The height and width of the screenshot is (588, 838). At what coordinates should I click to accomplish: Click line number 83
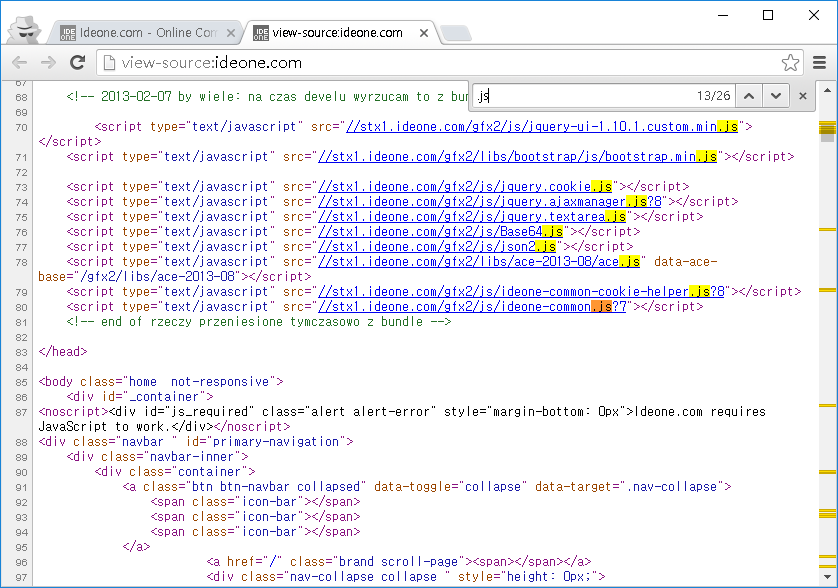[21, 353]
